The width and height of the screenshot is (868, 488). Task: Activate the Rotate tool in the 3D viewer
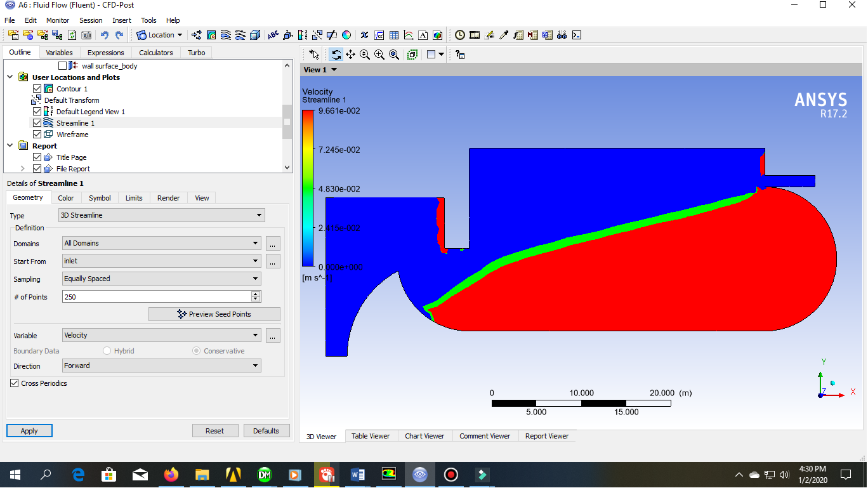(336, 55)
